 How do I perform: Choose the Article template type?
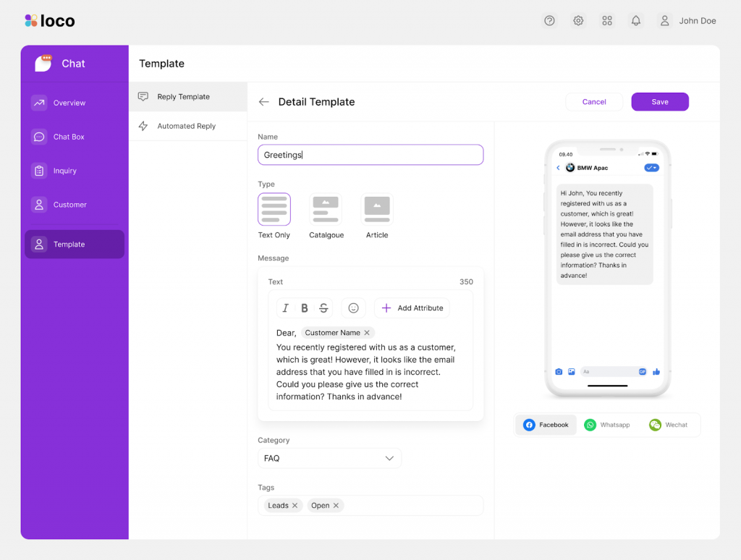click(377, 209)
